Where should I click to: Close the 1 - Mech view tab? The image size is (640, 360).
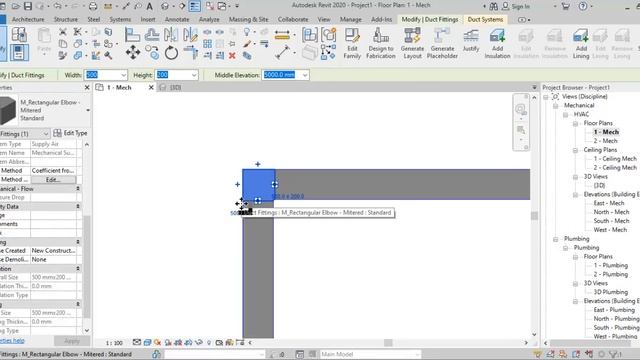click(x=151, y=87)
